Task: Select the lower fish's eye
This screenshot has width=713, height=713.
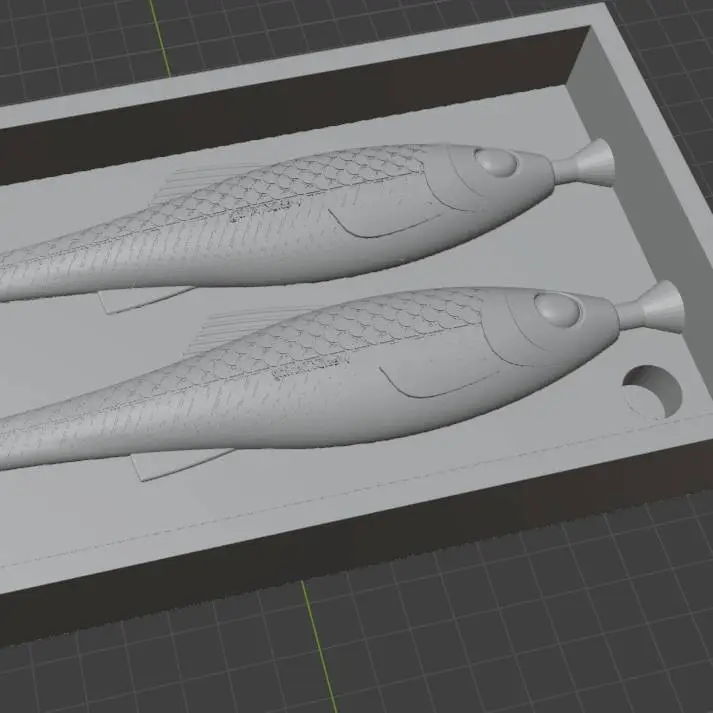Action: point(557,310)
